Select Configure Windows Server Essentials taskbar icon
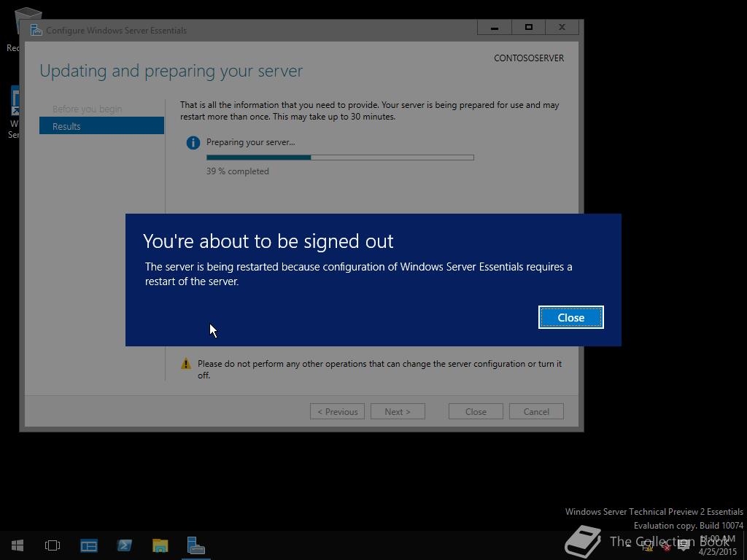 196,545
